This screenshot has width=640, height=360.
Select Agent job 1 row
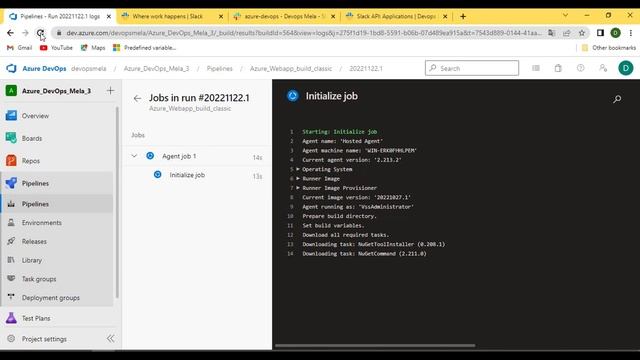click(197, 156)
